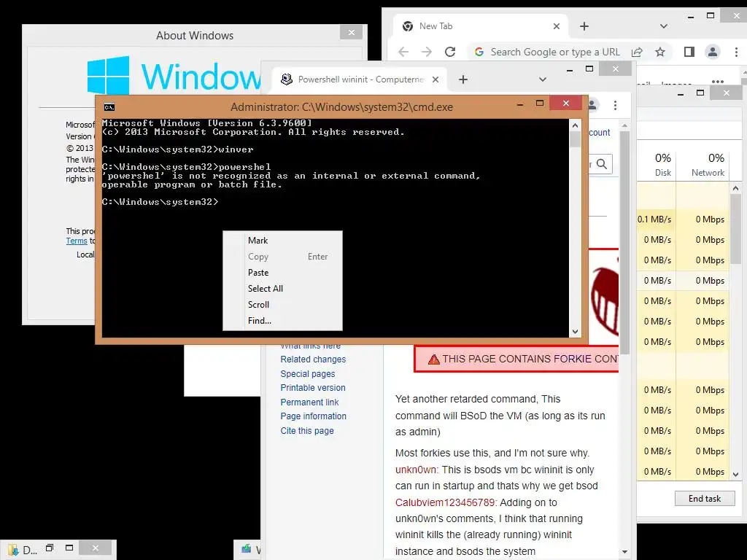747x560 pixels.
Task: Reload the New Tab page
Action: [x=450, y=52]
